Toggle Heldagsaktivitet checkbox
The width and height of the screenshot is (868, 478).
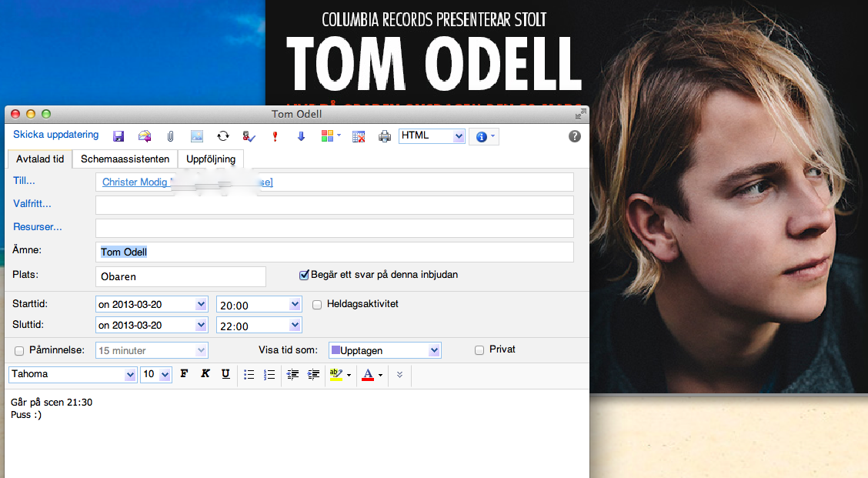coord(317,305)
